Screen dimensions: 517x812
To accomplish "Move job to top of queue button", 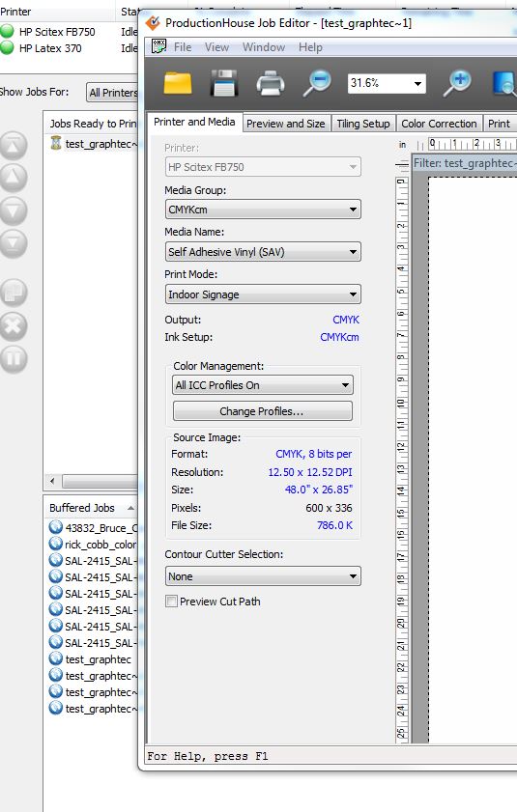I will (13, 146).
